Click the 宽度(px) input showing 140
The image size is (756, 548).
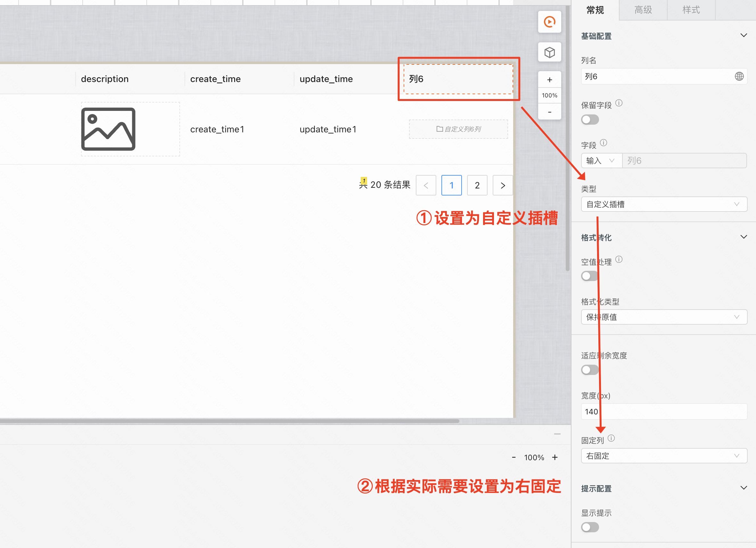click(664, 411)
